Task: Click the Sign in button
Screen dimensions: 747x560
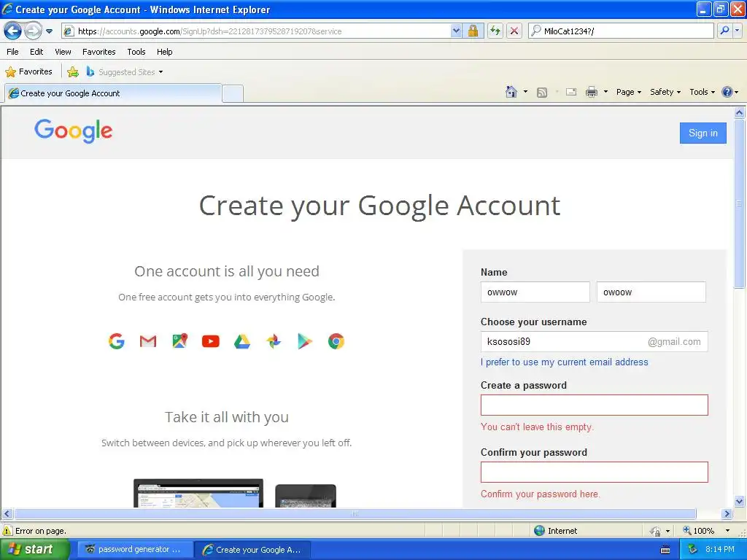Action: click(703, 133)
